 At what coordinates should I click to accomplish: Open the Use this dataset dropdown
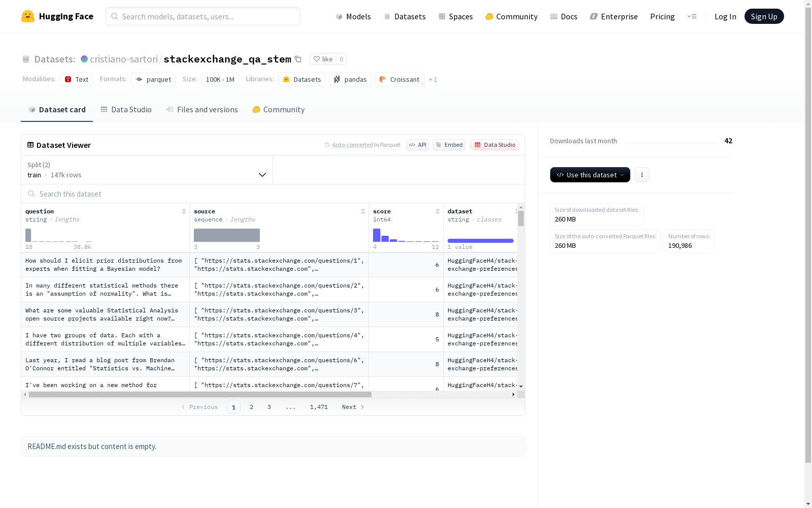tap(590, 175)
